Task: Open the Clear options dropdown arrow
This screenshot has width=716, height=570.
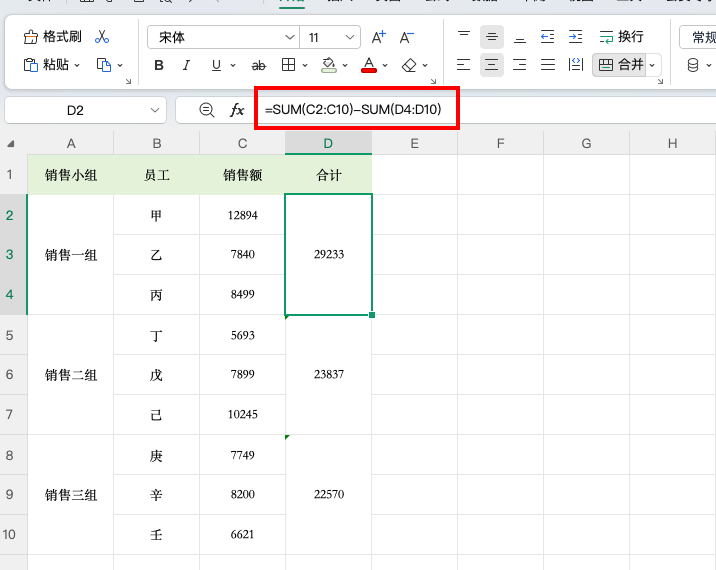Action: tap(425, 66)
